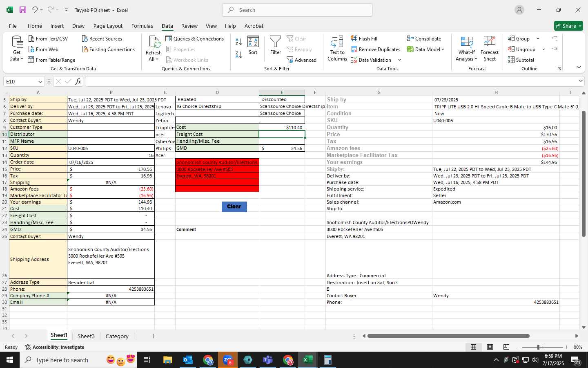
Task: Open the File menu
Action: (13, 26)
